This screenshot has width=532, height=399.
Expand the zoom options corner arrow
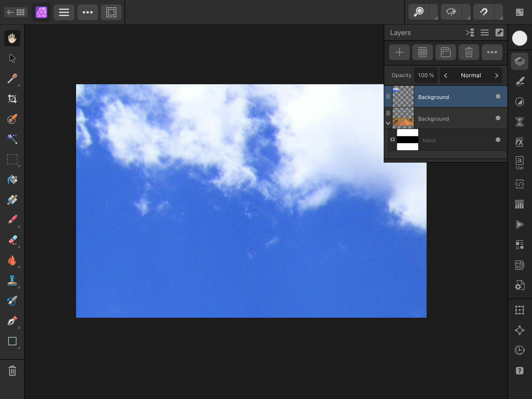(x=434, y=12)
